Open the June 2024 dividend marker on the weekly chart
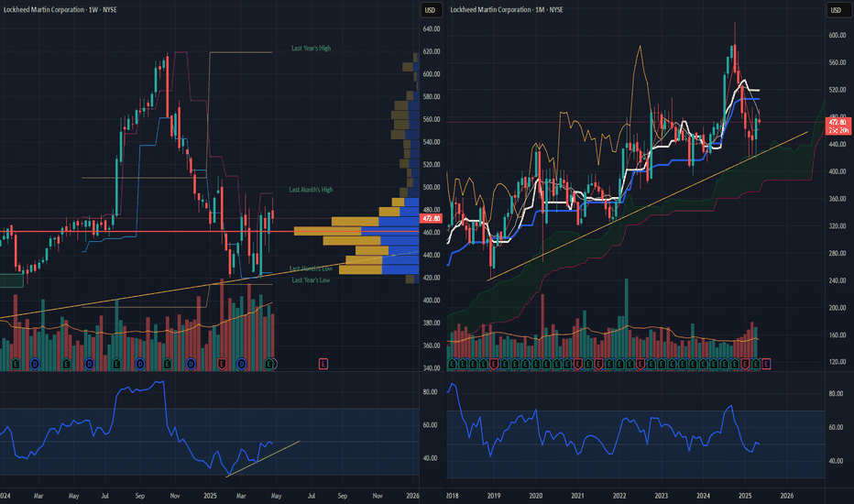854x504 pixels. [x=89, y=364]
